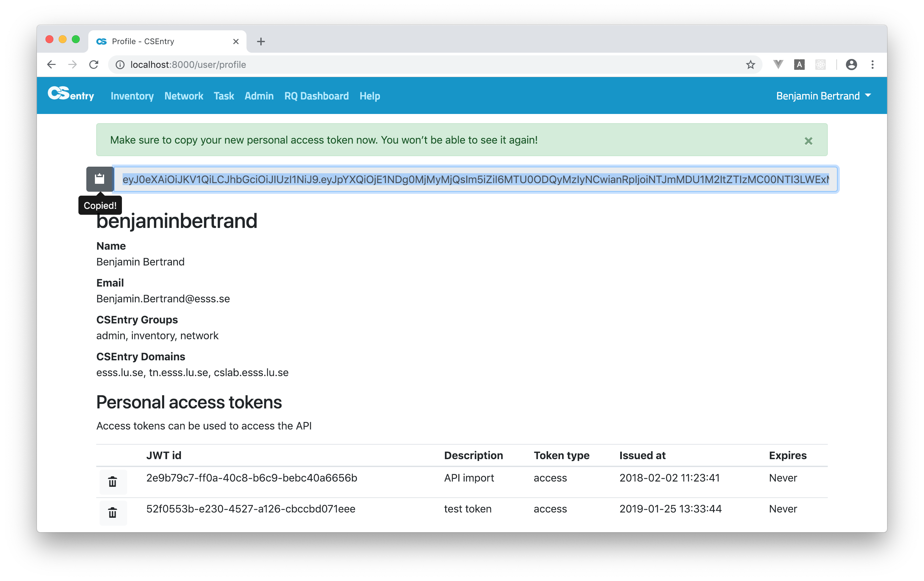Dismiss the green alert message
Image resolution: width=924 pixels, height=581 pixels.
click(x=808, y=141)
